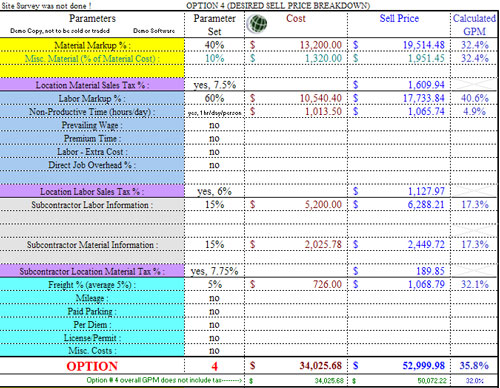Click material sales tax amount 1,609.94
Screen dimensions: 500x388
click(x=426, y=85)
